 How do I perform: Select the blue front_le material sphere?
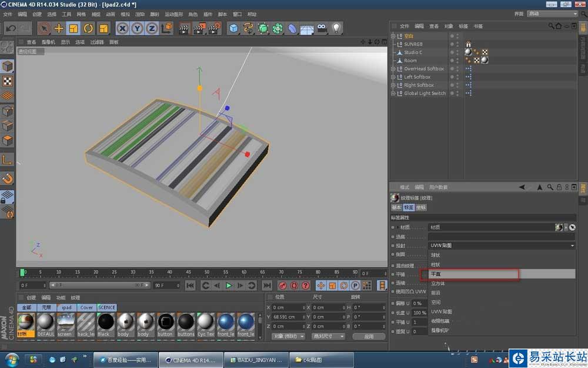[226, 323]
